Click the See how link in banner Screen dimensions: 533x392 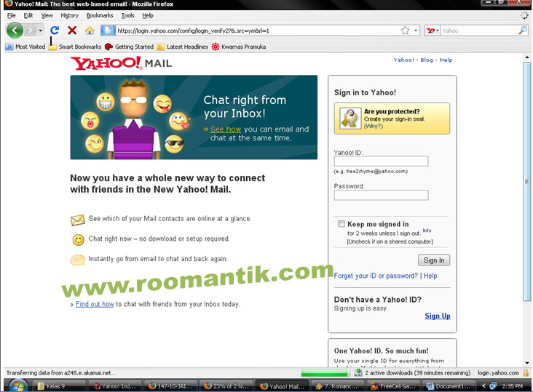[226, 129]
